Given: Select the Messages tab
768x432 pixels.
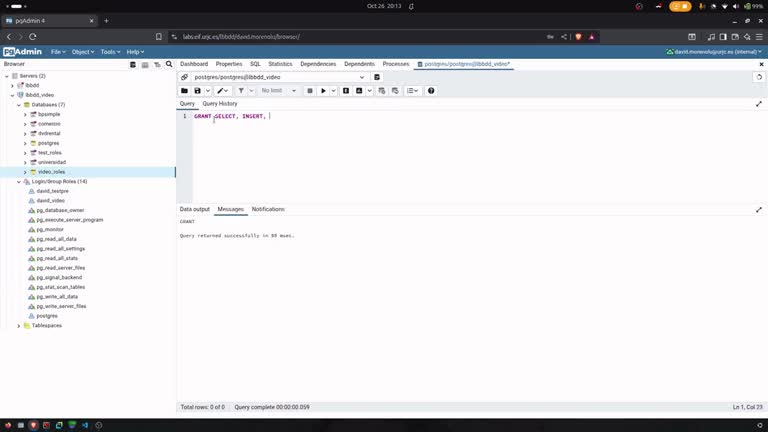Looking at the screenshot, I should tap(230, 209).
